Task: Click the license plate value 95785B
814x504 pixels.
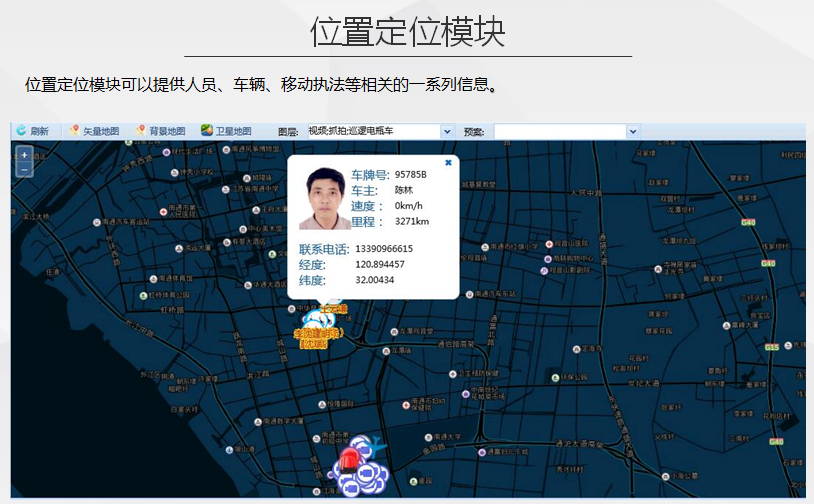Action: coord(410,175)
